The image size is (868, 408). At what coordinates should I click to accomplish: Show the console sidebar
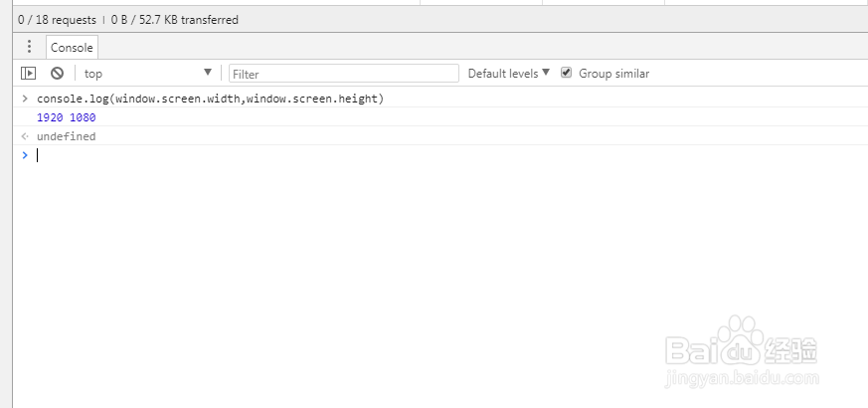click(x=29, y=74)
